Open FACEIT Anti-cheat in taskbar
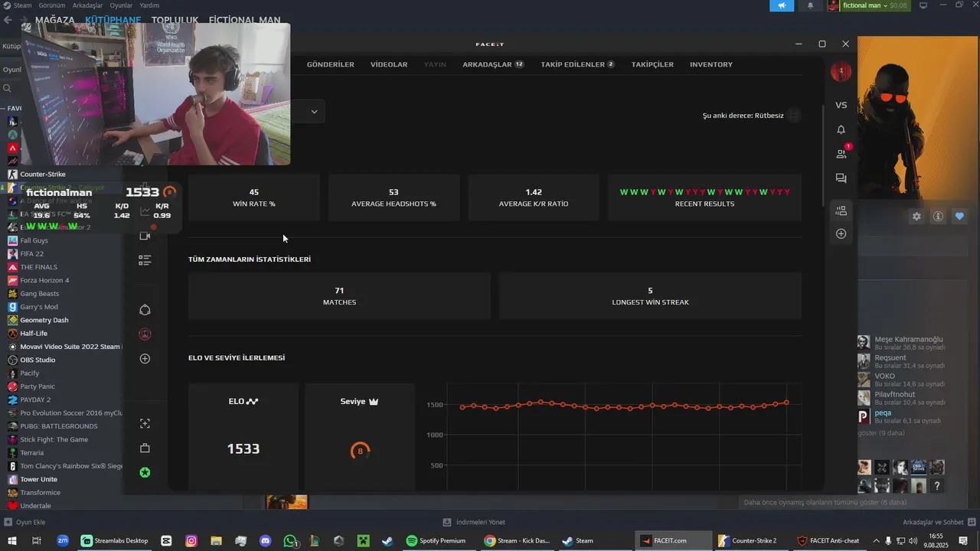The width and height of the screenshot is (980, 551). point(828,540)
